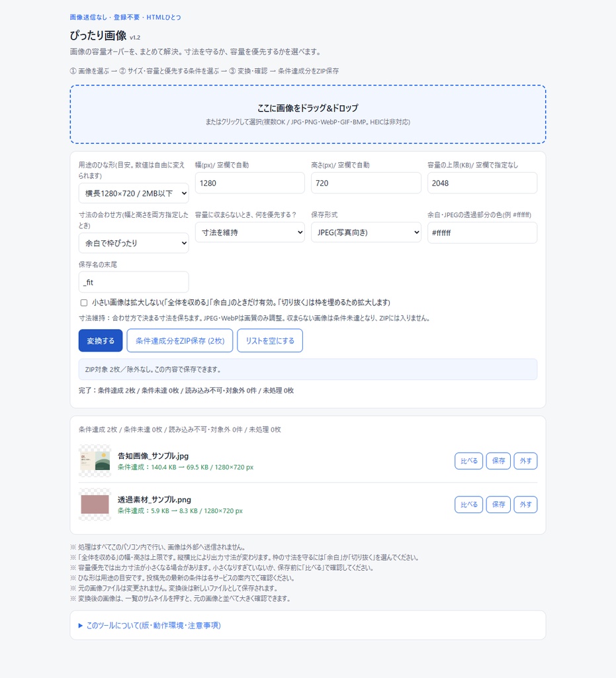Click the 画像送信なし・登録不要 tagline

125,17
